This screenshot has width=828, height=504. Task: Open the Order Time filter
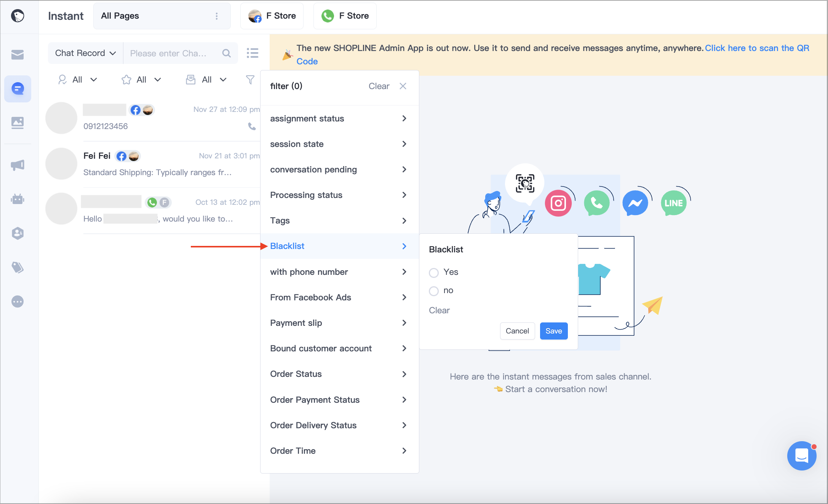click(x=339, y=451)
